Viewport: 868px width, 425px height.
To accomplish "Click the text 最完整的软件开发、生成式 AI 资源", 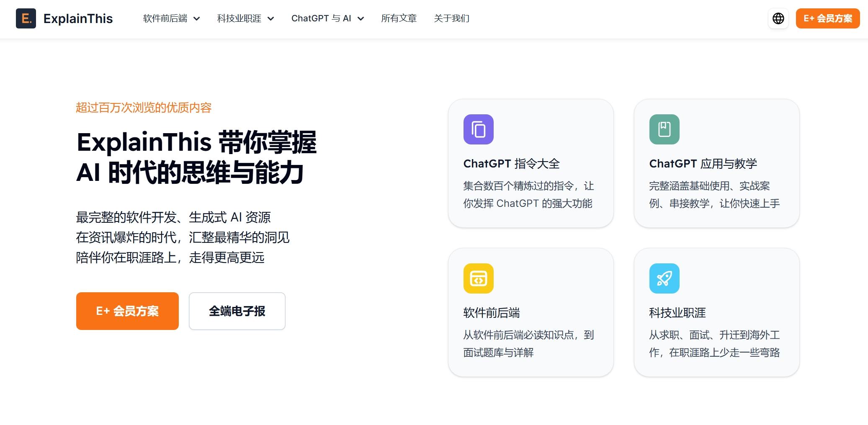I will [x=173, y=217].
